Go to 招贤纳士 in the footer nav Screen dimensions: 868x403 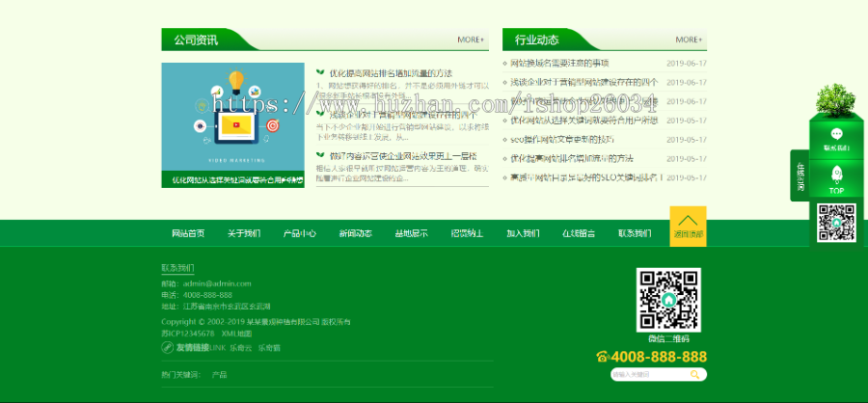tap(467, 233)
